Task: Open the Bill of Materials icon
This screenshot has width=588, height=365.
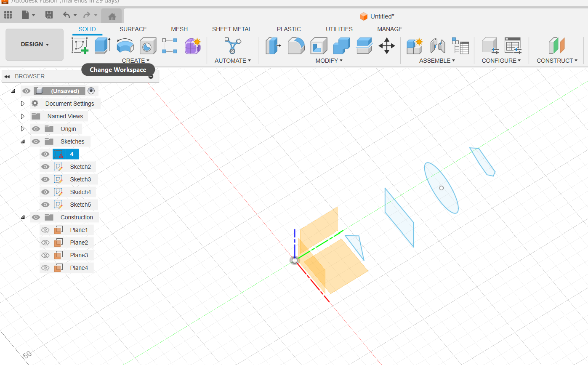Action: click(460, 45)
